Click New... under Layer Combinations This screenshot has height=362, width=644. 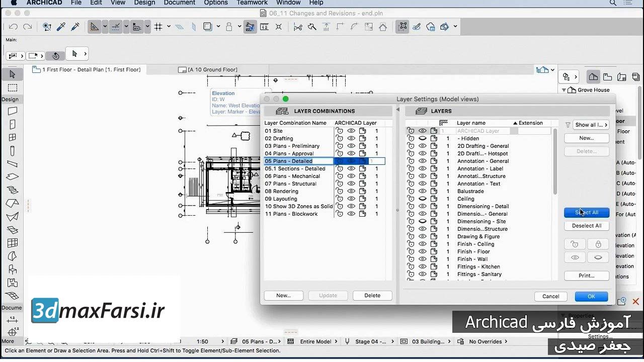pos(283,296)
